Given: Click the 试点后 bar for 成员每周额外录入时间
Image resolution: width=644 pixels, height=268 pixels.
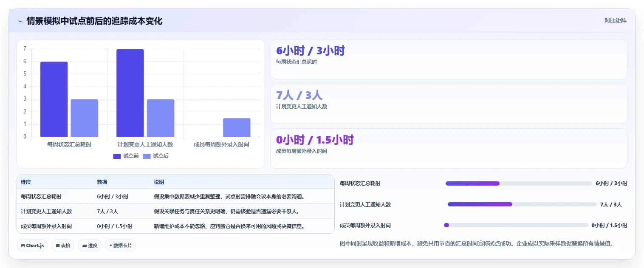Looking at the screenshot, I should pyautogui.click(x=237, y=127).
